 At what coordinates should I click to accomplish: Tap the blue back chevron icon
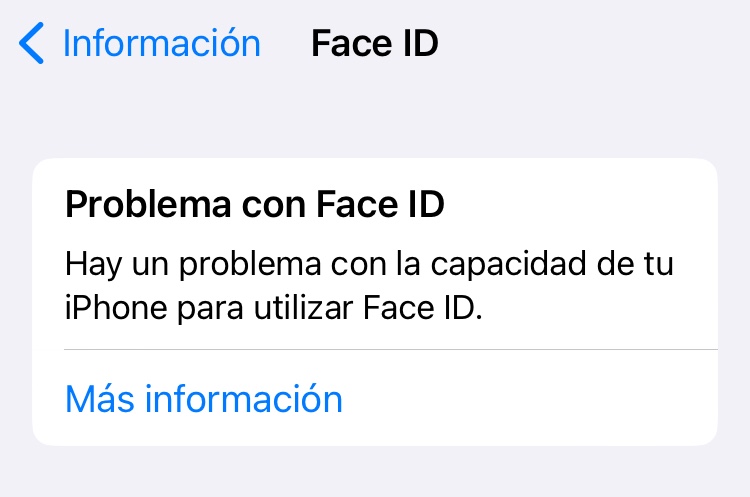[32, 45]
